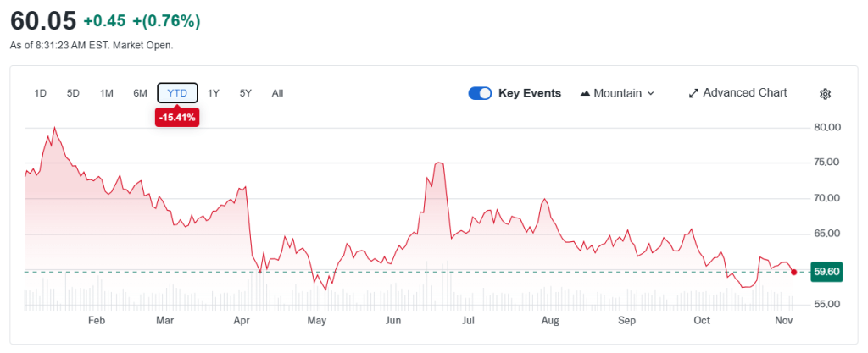The height and width of the screenshot is (353, 868).
Task: Click the 65.00 price axis label
Action: (x=826, y=234)
